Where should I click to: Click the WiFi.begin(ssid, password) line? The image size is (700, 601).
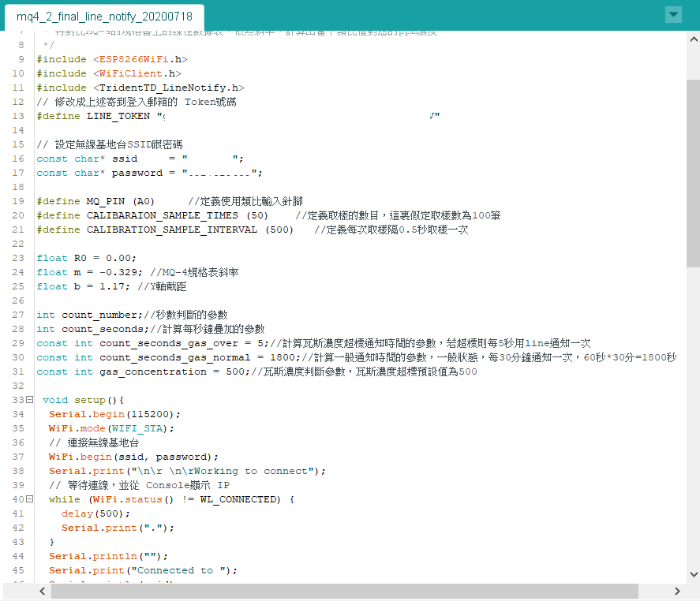(134, 457)
